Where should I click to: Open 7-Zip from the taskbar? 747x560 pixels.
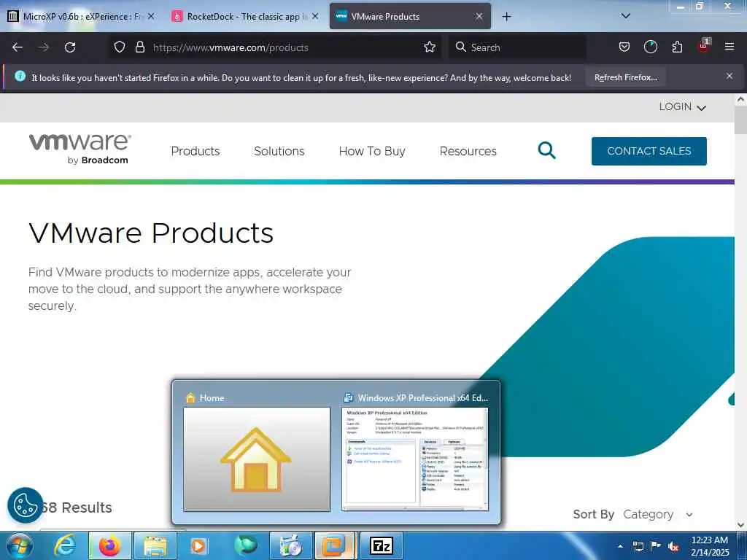pos(381,545)
